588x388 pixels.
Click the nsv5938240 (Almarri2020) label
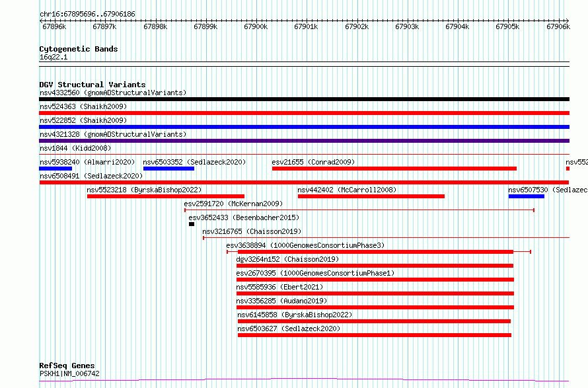point(87,162)
